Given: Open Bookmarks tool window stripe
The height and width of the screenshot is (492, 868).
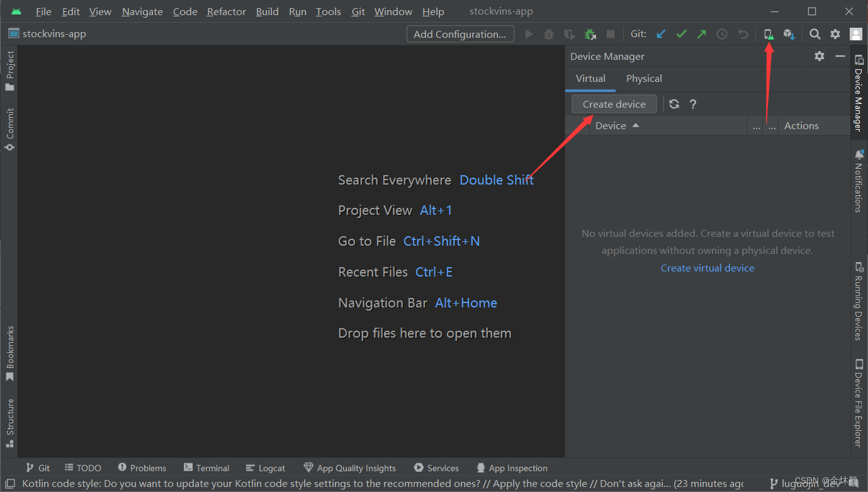Looking at the screenshot, I should click(9, 353).
